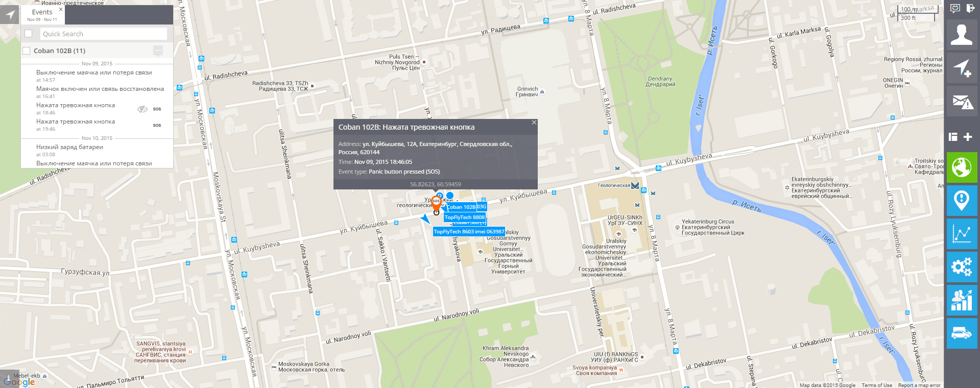Open the Terms of Use link

877,385
